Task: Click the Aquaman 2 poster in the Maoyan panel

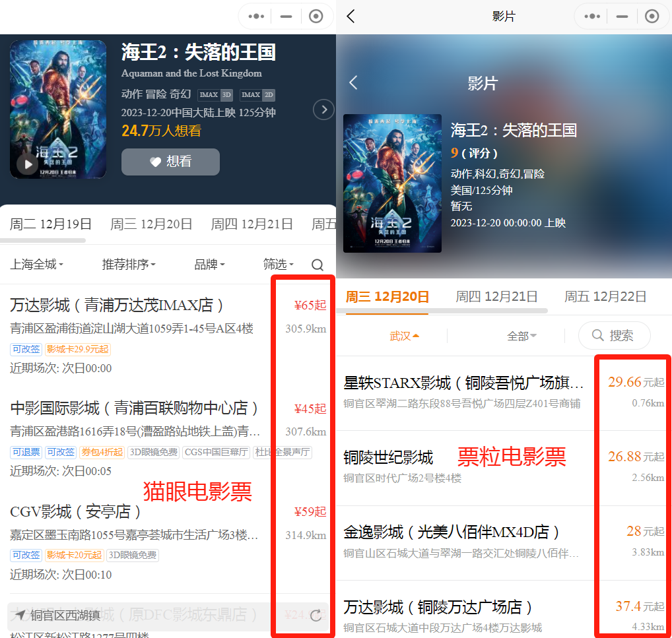Action: pos(58,110)
